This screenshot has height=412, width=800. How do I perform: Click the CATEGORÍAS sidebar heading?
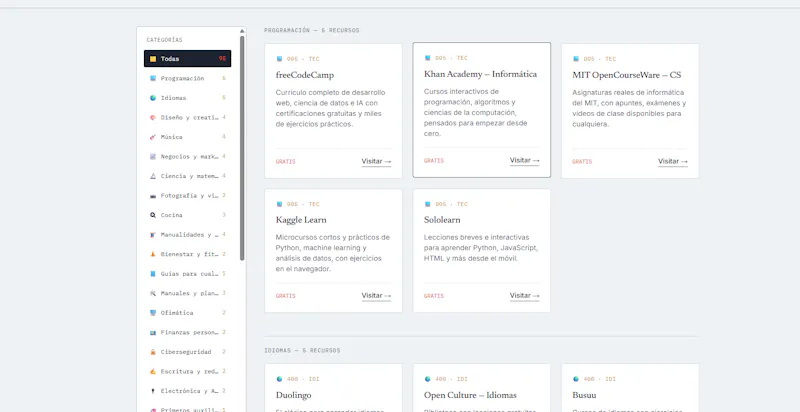(164, 40)
